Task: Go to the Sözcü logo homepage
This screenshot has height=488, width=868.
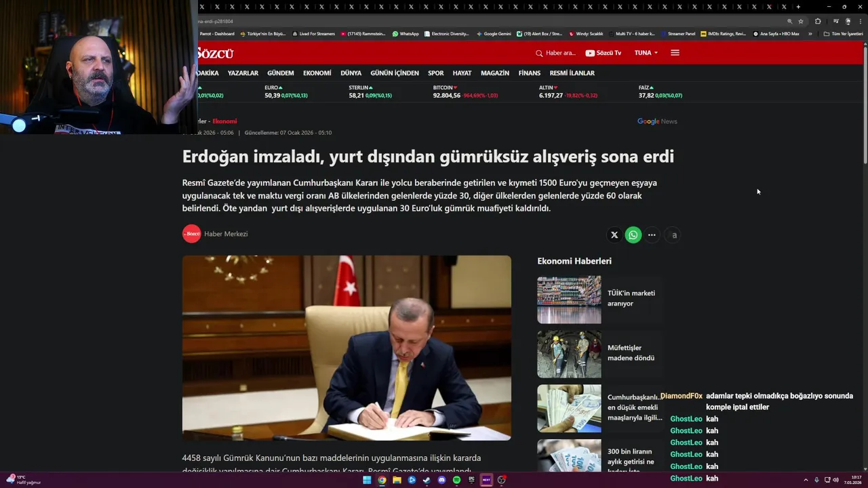Action: click(x=215, y=54)
